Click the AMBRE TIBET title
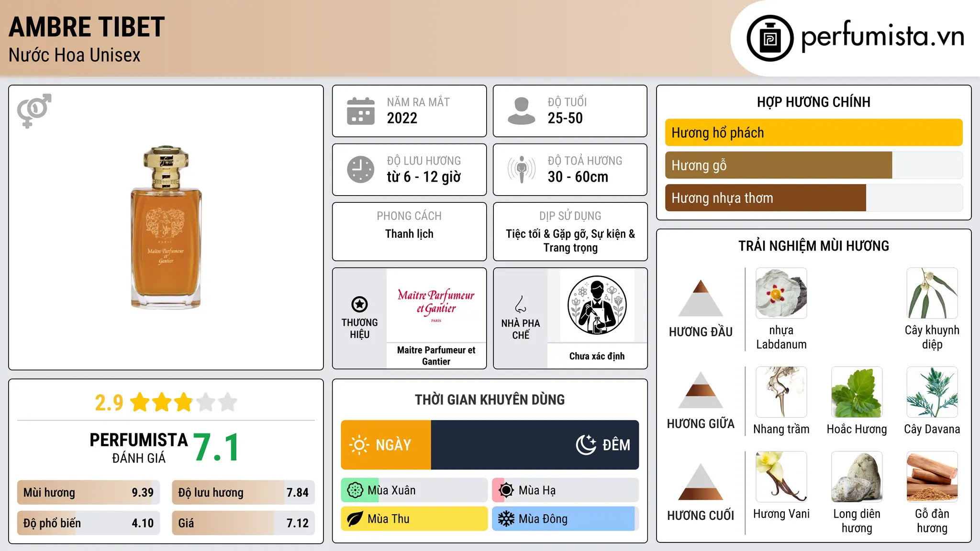 (x=87, y=27)
